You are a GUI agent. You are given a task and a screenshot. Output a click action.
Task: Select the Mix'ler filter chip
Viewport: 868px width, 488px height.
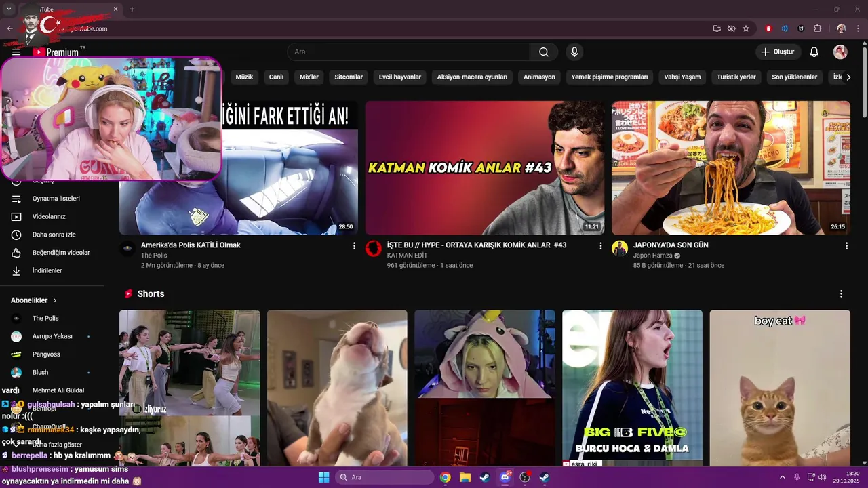click(x=309, y=77)
